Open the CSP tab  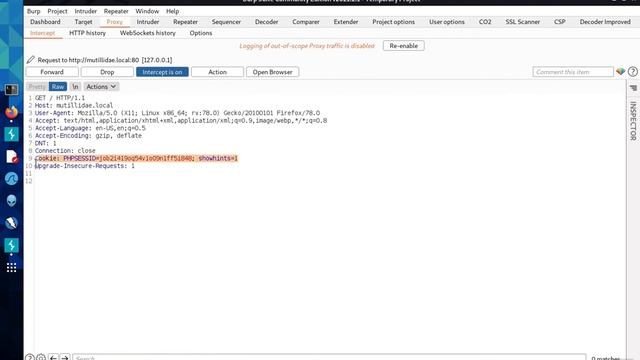560,22
